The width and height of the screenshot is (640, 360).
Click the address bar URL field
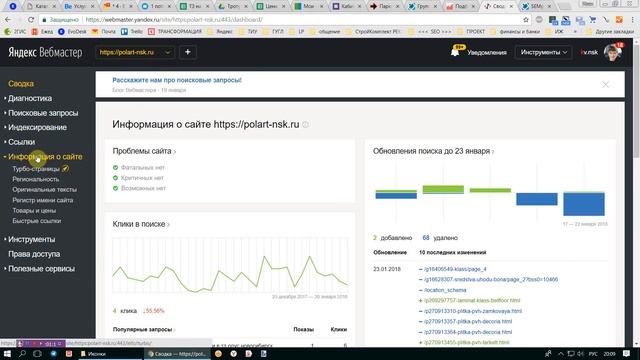point(286,20)
